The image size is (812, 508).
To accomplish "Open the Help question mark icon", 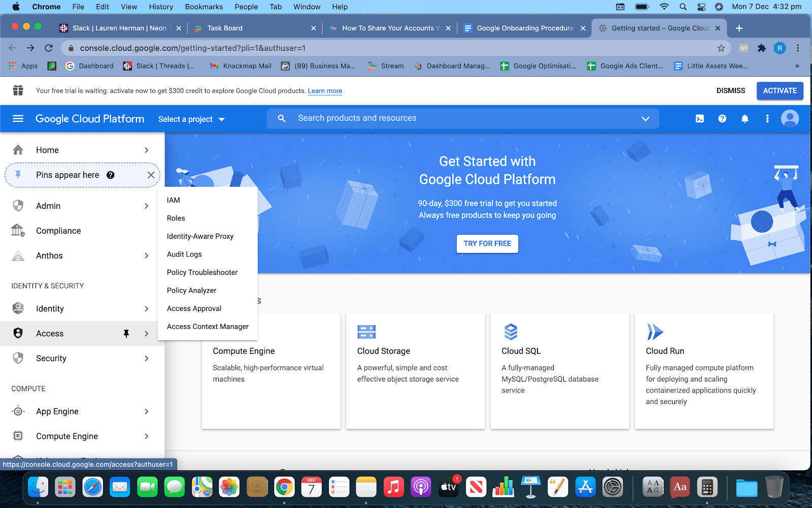I will click(722, 119).
